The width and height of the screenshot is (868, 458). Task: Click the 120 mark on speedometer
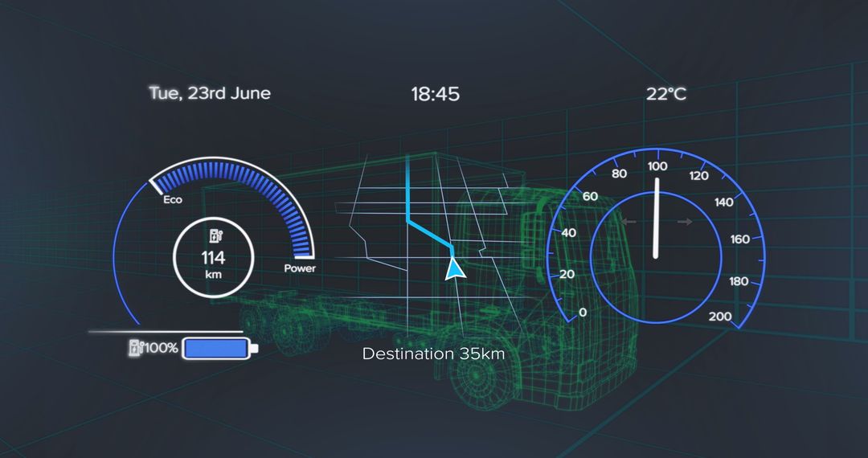pyautogui.click(x=698, y=176)
